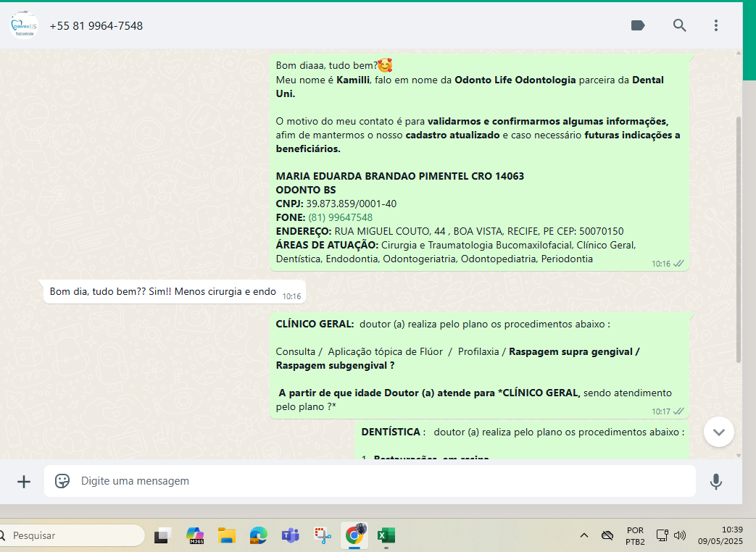
Task: Click the 'MARIA EDUARDA BRANDAO PIMENTEL CRO 14063' line
Action: click(x=399, y=176)
